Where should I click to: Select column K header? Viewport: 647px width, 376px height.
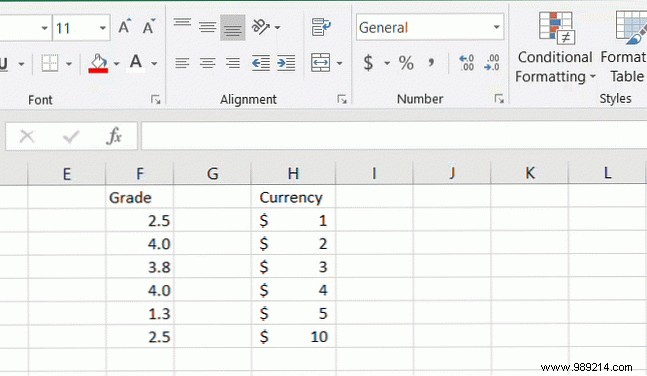[529, 173]
